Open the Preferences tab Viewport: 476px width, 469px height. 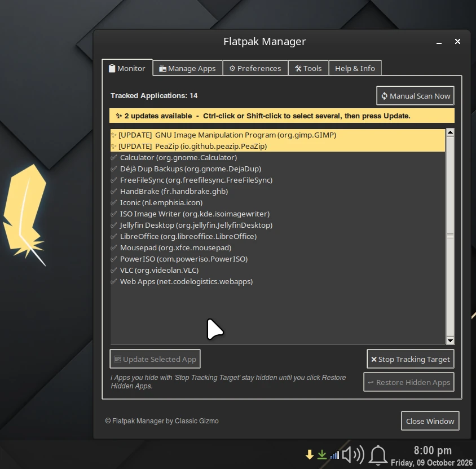[255, 68]
